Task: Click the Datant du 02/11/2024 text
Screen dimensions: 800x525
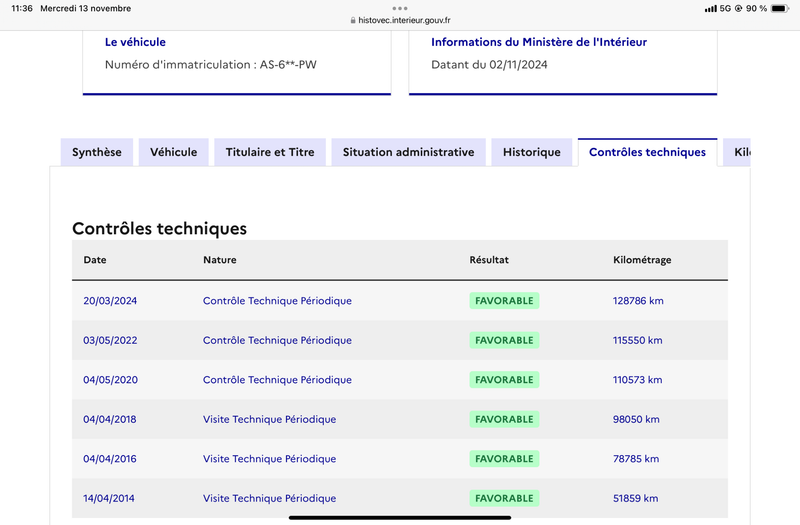Action: (489, 65)
